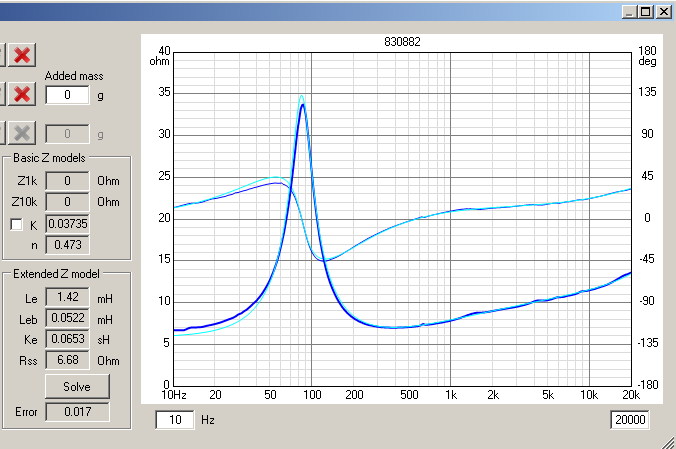The width and height of the screenshot is (676, 449).
Task: Click the Error value field 0.017
Action: 78,412
